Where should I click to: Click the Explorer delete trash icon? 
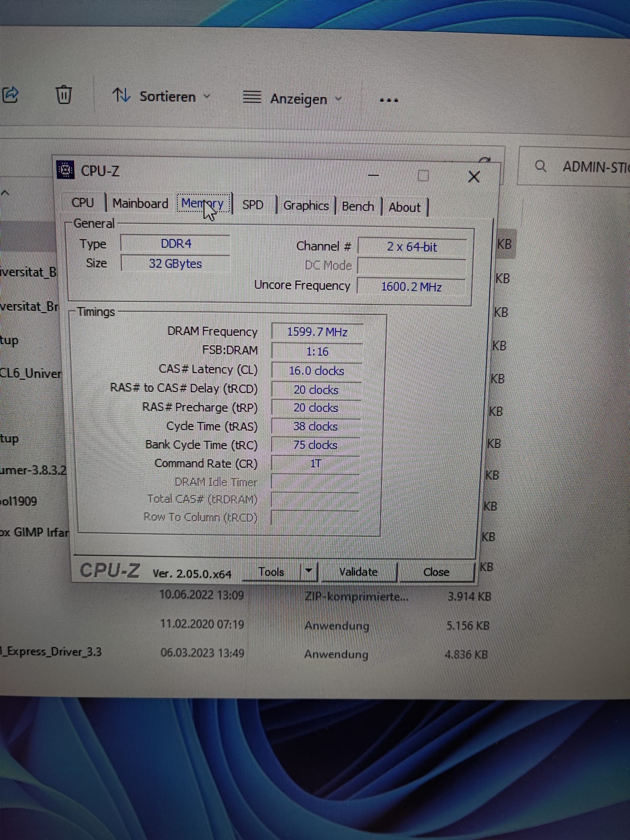(64, 94)
